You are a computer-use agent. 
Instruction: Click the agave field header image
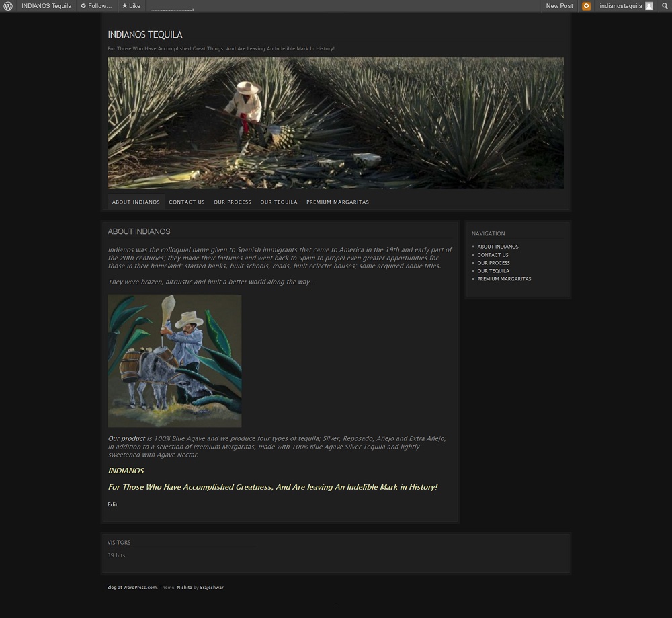335,122
